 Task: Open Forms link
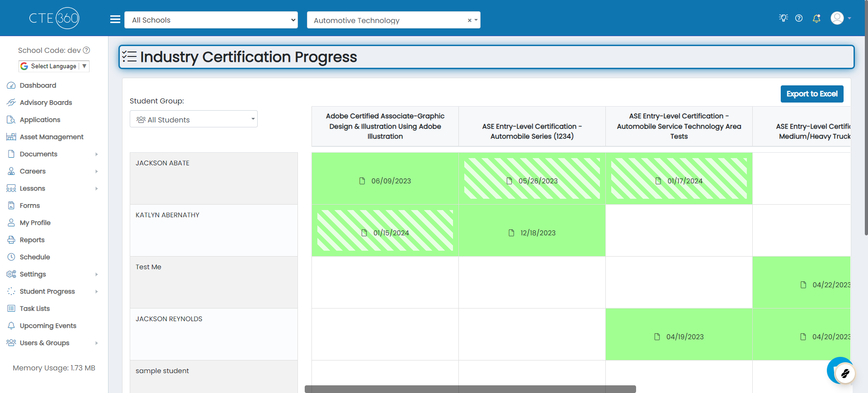point(30,206)
